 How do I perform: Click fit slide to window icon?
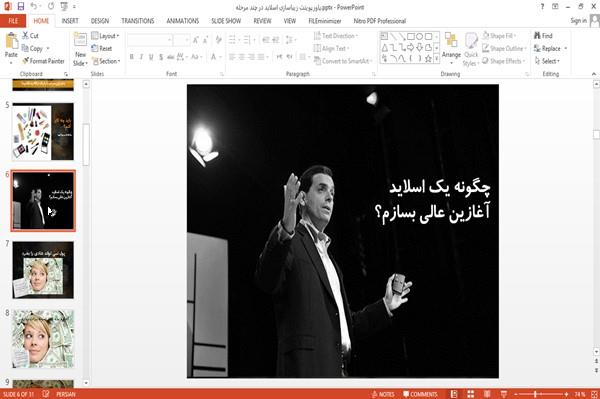point(595,394)
